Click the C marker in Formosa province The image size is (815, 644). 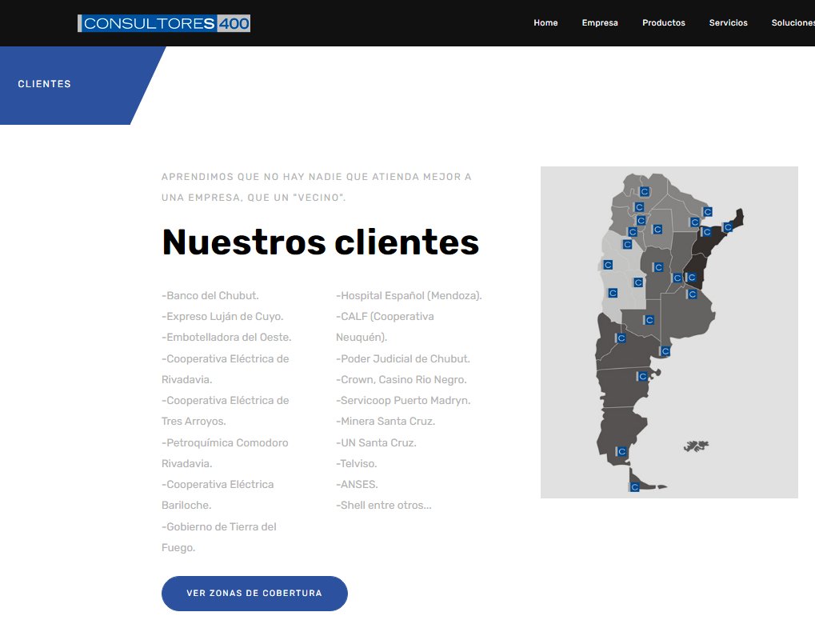click(707, 212)
